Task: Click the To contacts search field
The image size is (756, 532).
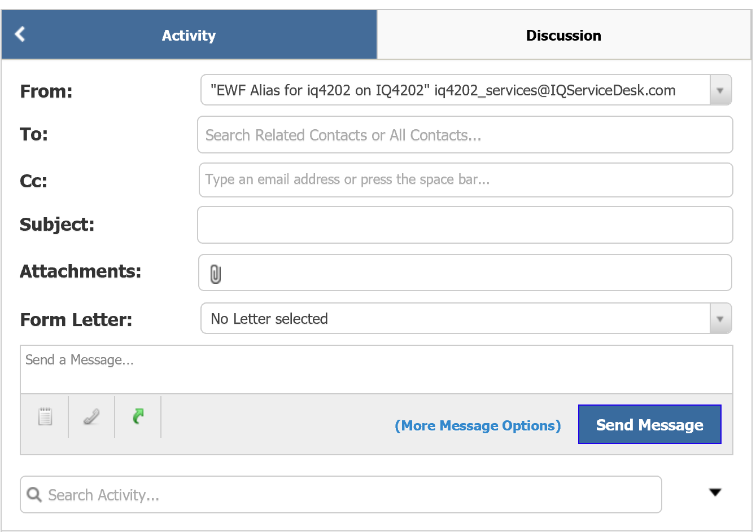Action: pyautogui.click(x=465, y=135)
